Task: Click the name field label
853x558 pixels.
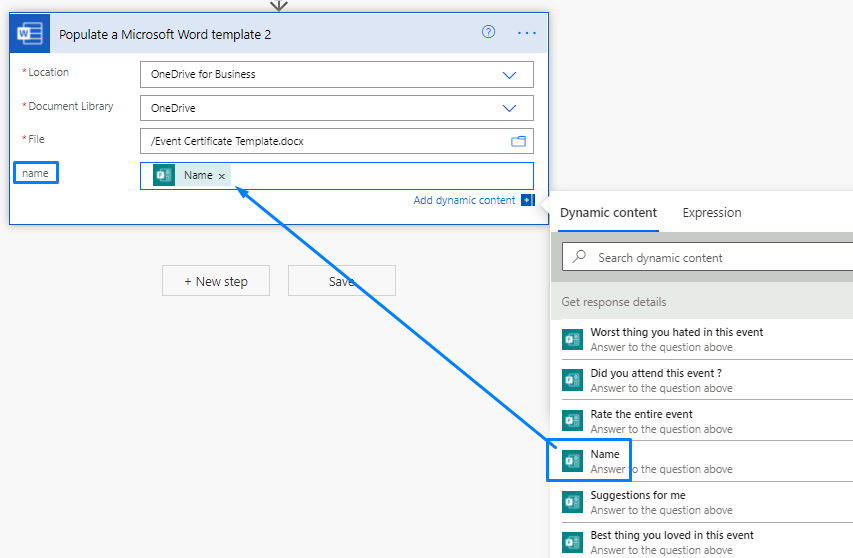Action: (35, 173)
